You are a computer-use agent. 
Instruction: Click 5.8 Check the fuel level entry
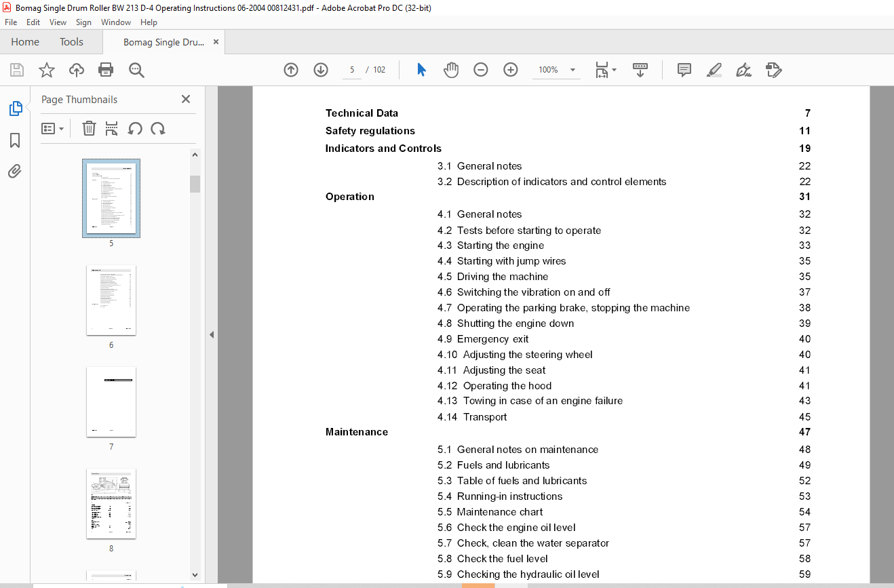[492, 559]
